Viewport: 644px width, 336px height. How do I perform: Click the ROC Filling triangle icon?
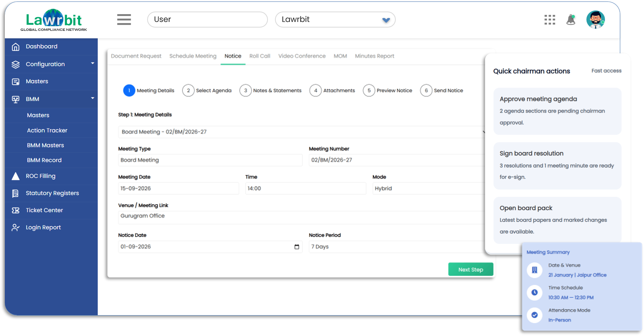[x=16, y=176]
